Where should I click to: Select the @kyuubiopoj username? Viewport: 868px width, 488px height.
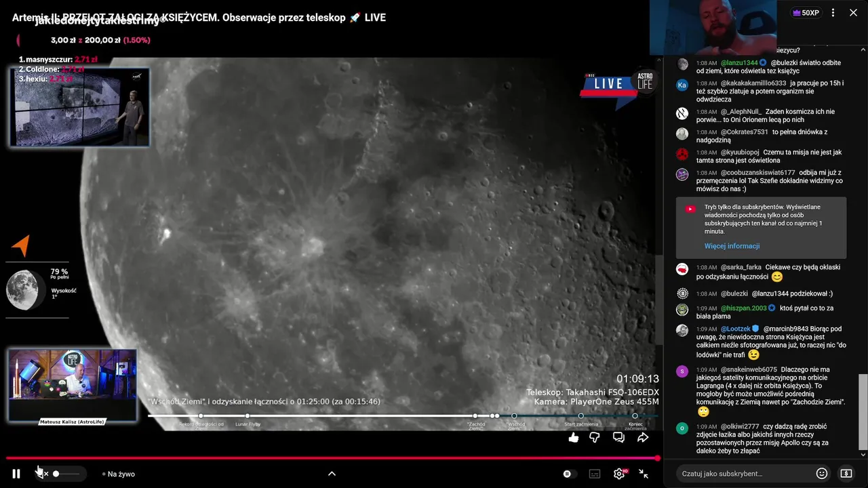740,152
